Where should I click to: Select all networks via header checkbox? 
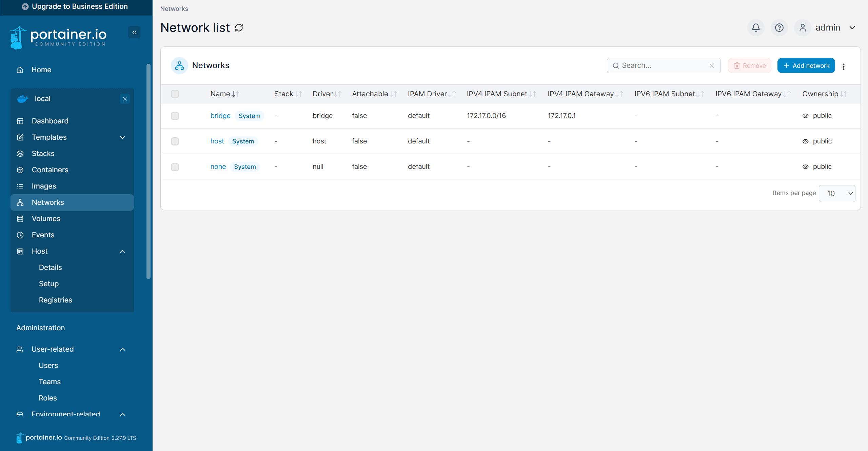(175, 94)
